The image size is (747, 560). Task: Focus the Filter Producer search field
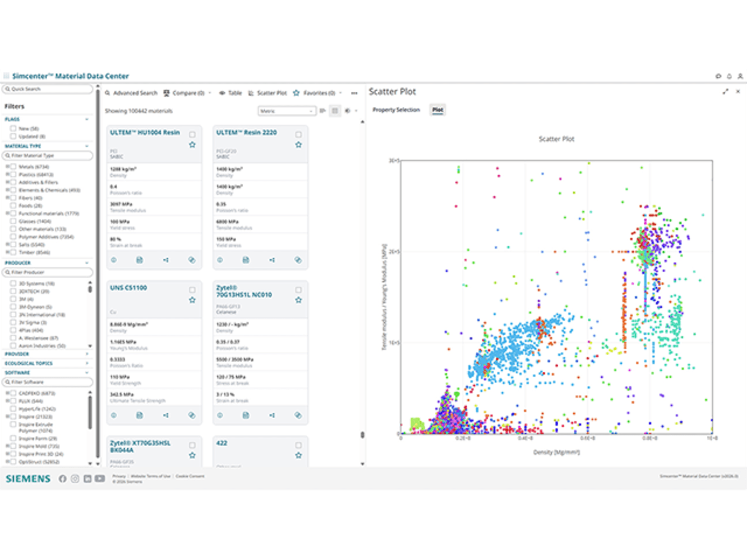coord(48,272)
